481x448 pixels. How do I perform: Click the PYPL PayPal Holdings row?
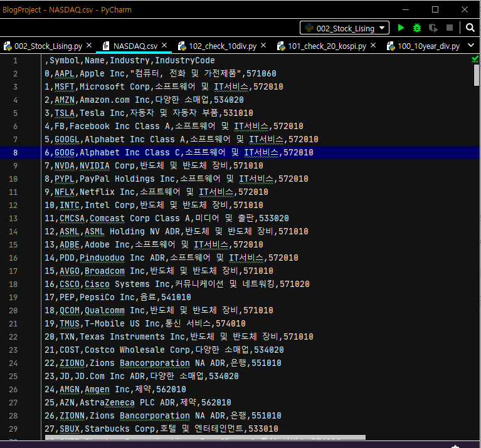point(176,179)
